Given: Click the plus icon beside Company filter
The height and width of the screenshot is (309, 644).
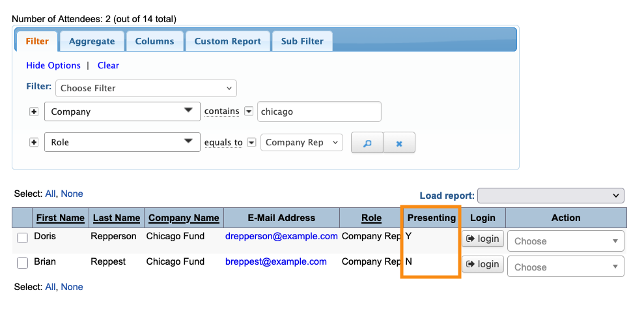Looking at the screenshot, I should pyautogui.click(x=34, y=112).
